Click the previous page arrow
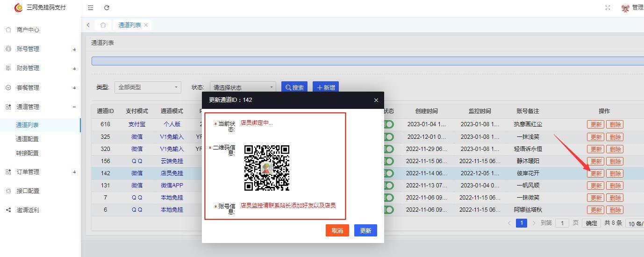Viewport: 644px width, 257px height. (509, 223)
